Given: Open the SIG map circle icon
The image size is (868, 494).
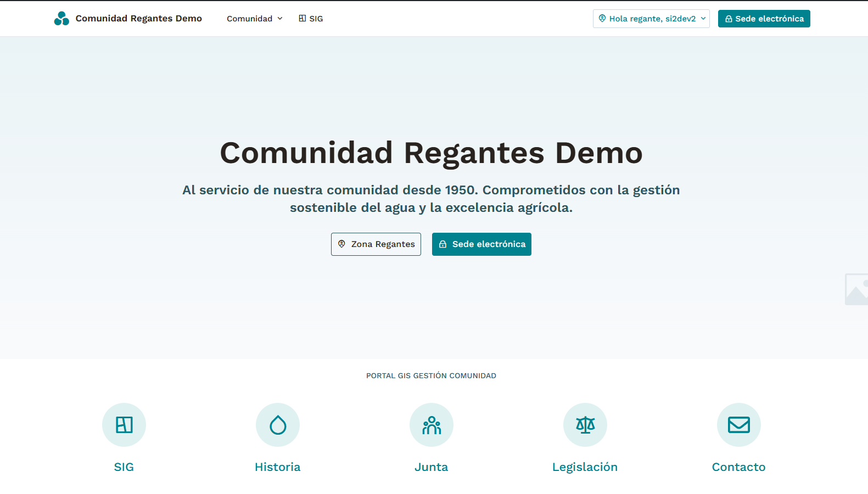Looking at the screenshot, I should [x=124, y=425].
